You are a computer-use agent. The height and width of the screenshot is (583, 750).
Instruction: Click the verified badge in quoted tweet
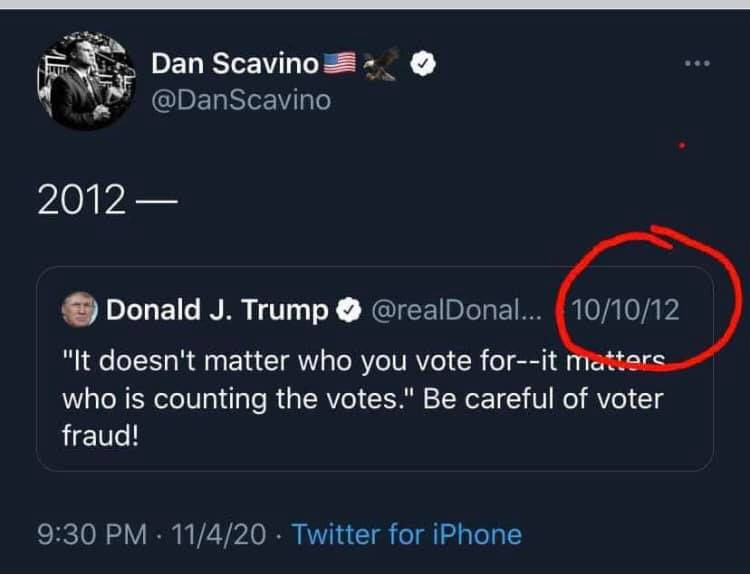(x=347, y=311)
